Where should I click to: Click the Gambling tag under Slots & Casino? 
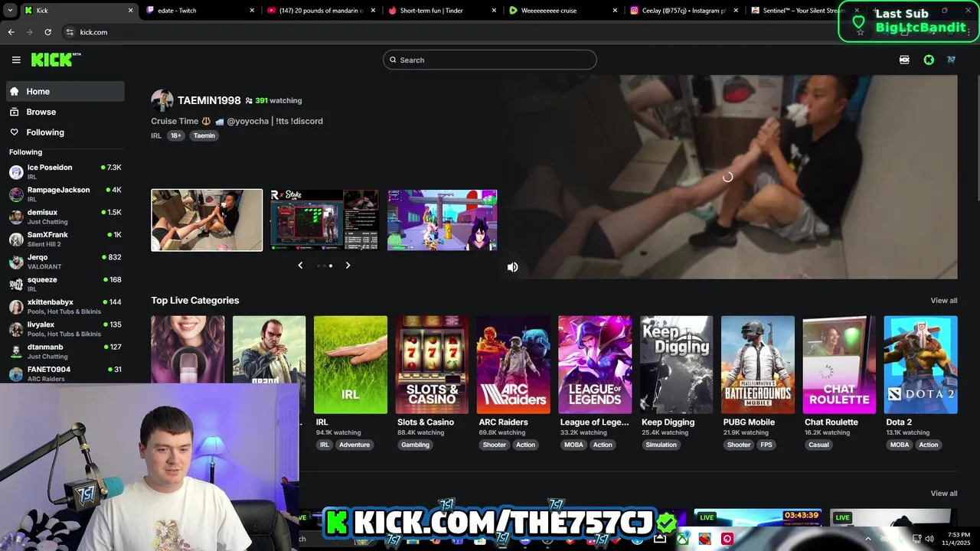coord(415,445)
